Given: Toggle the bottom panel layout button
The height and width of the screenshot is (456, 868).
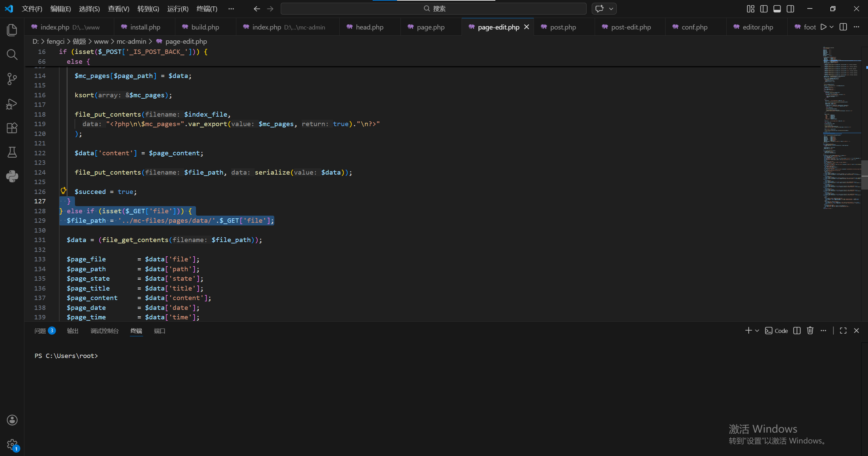Looking at the screenshot, I should [x=777, y=9].
